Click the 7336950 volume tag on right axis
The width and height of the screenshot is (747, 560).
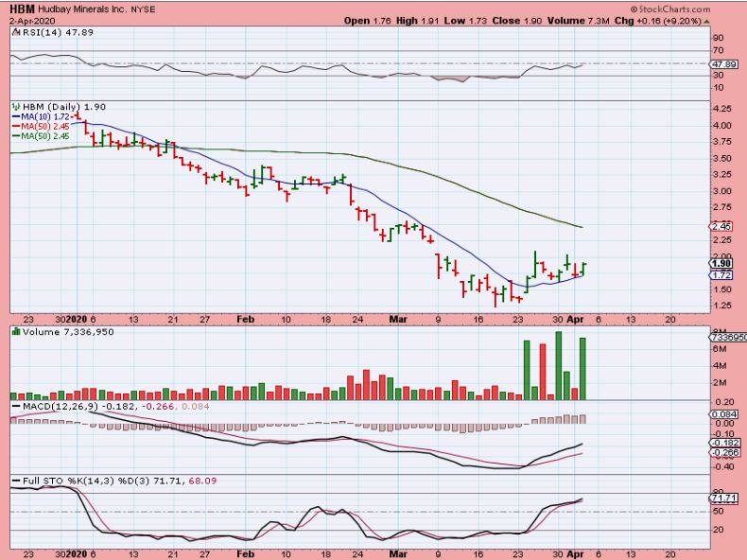(x=728, y=338)
